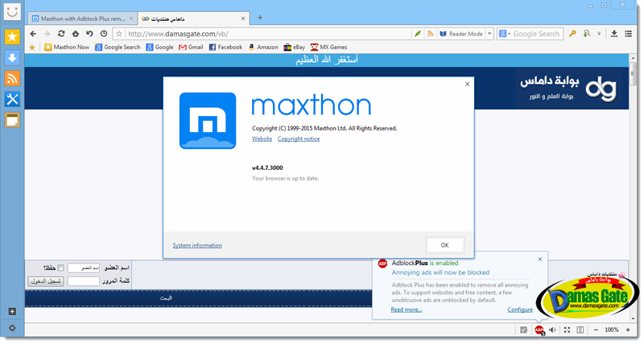Open the Downloads panel in sidebar
Viewport: 644px width, 344px height.
click(x=12, y=57)
